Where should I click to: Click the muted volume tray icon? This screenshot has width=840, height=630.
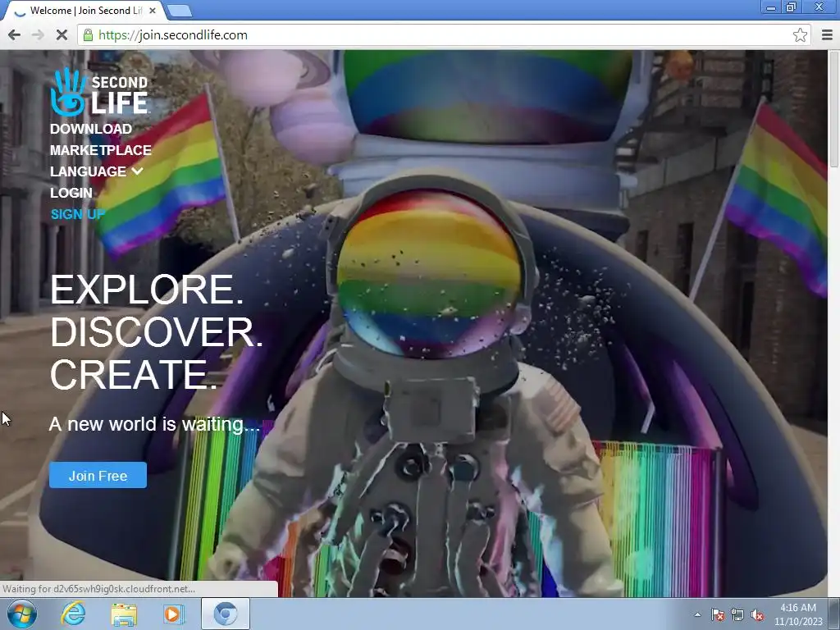[x=757, y=614]
